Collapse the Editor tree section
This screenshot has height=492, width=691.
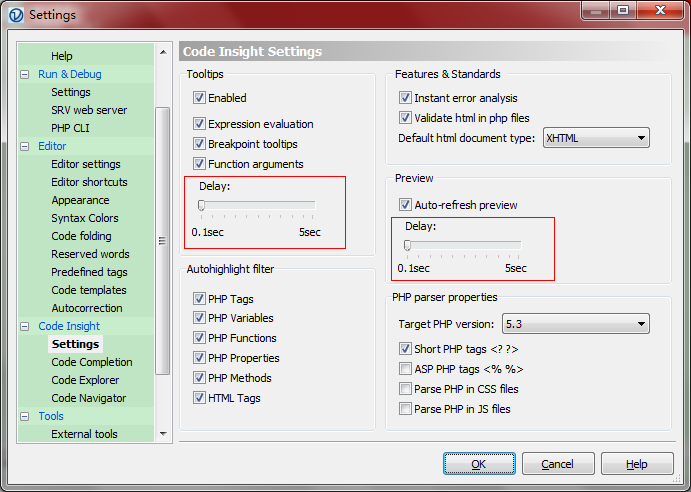[x=25, y=146]
